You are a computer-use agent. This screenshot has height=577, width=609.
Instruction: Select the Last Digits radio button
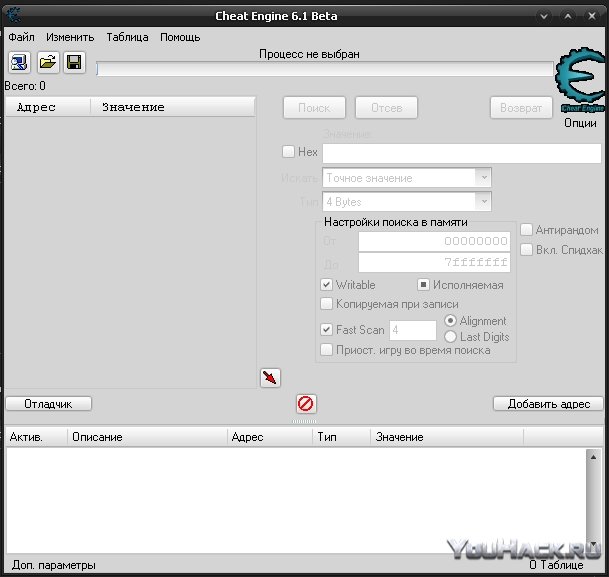pyautogui.click(x=450, y=337)
